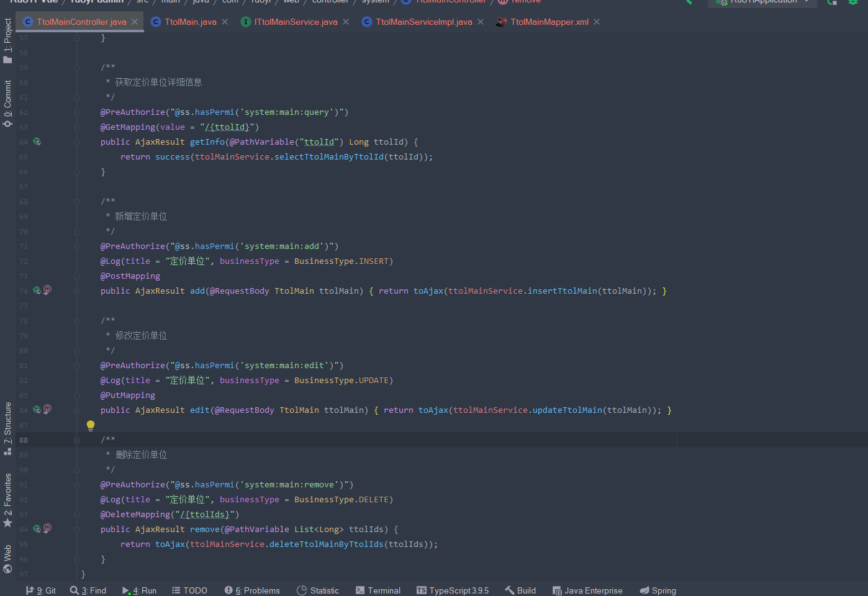The height and width of the screenshot is (596, 868).
Task: Click the updateTtolMain method call
Action: click(567, 410)
